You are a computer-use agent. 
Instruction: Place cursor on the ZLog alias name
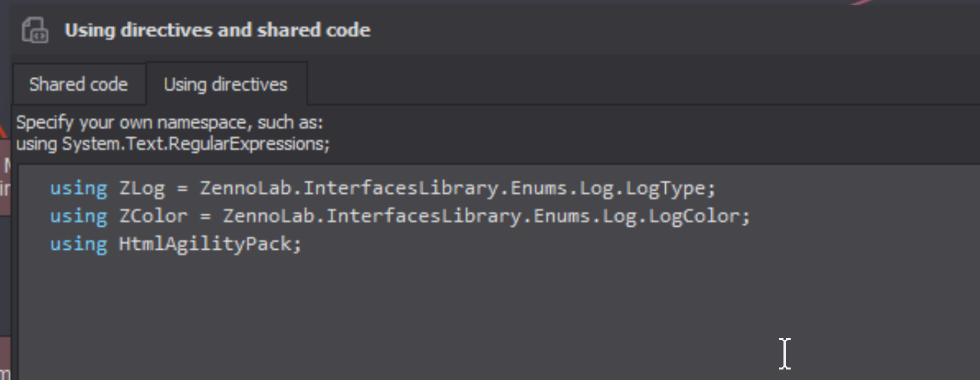142,189
